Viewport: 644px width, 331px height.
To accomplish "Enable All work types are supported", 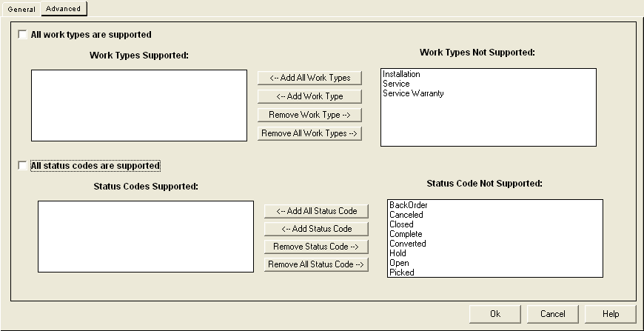I will point(23,35).
